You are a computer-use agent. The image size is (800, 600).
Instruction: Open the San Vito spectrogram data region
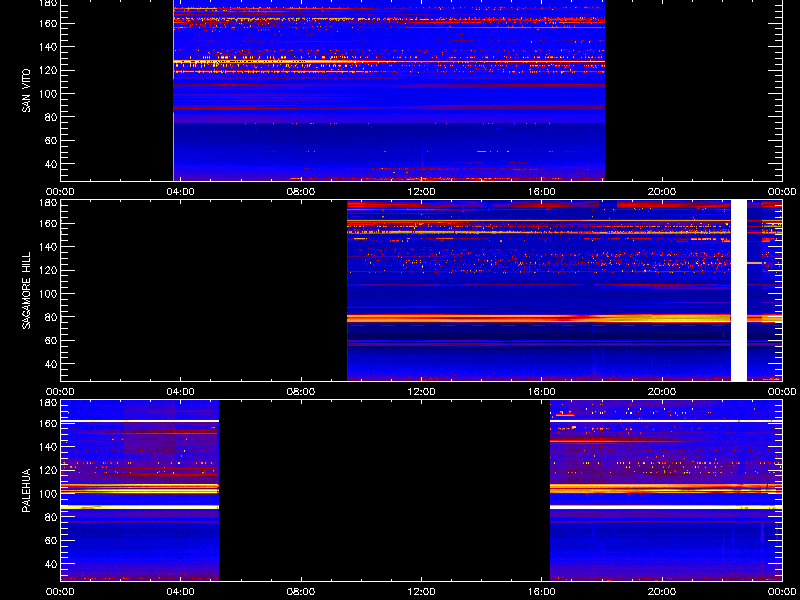pos(389,90)
